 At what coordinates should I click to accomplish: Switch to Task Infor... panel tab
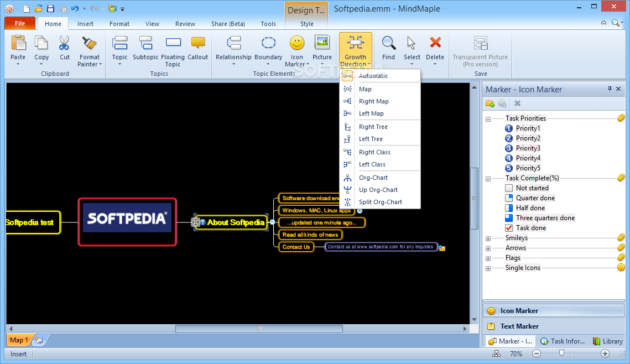563,341
